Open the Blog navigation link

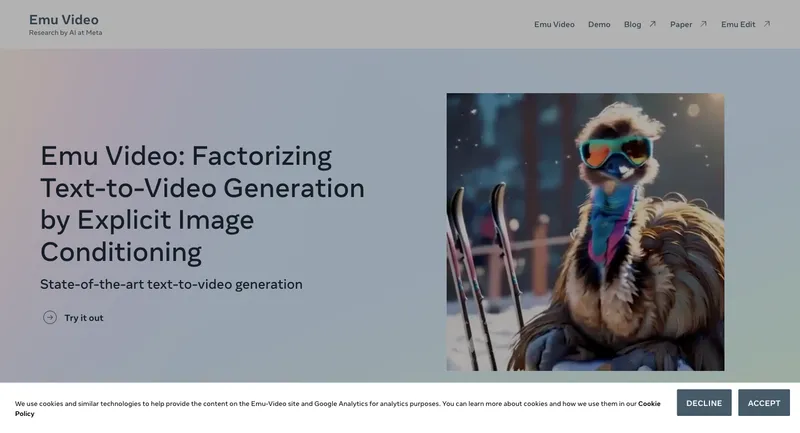pyautogui.click(x=633, y=24)
